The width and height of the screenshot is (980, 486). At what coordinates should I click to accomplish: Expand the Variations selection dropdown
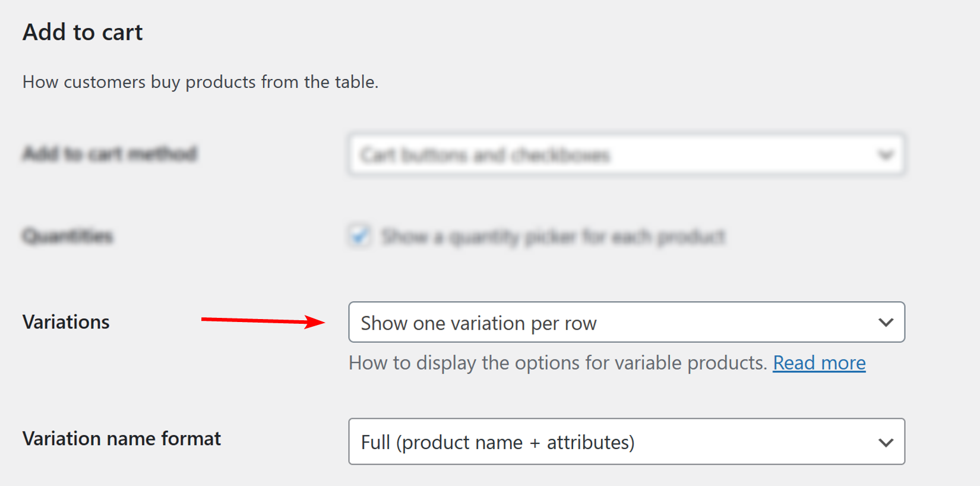[627, 323]
